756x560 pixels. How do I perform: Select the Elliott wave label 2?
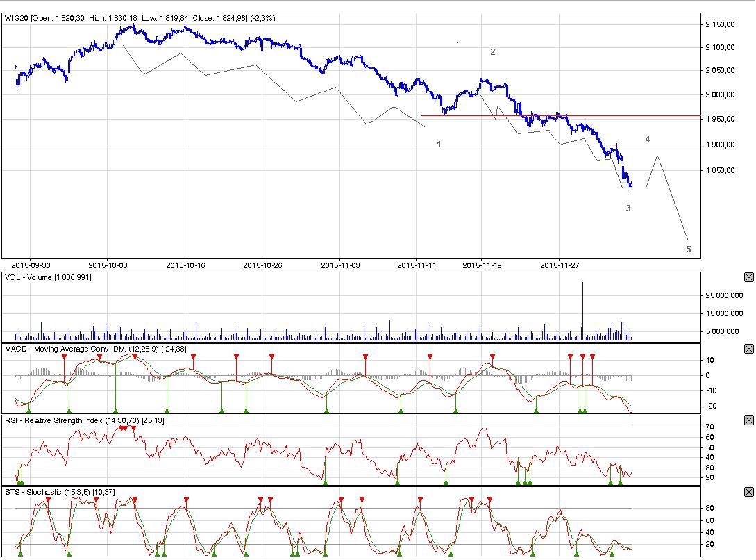point(493,52)
